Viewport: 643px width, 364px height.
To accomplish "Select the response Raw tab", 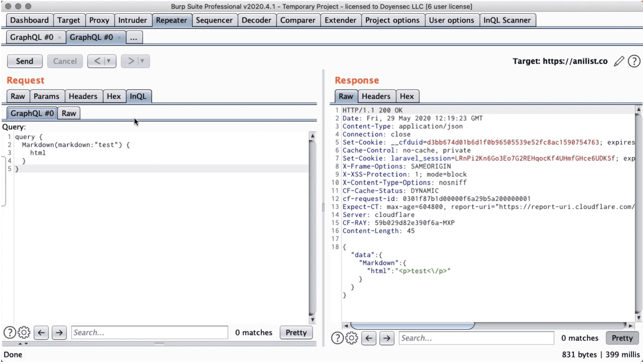I will point(346,96).
